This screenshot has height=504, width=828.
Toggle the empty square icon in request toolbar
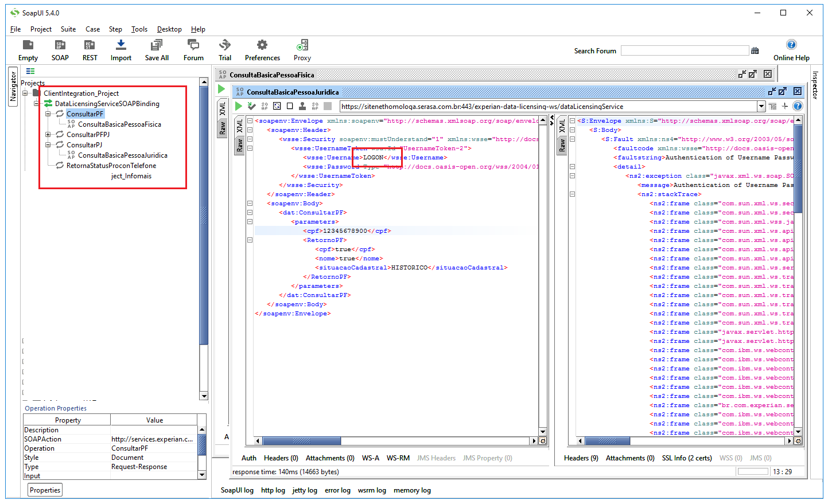(x=290, y=106)
